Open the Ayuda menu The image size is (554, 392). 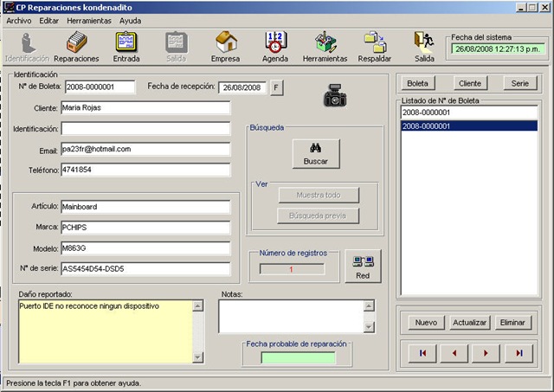coord(131,21)
